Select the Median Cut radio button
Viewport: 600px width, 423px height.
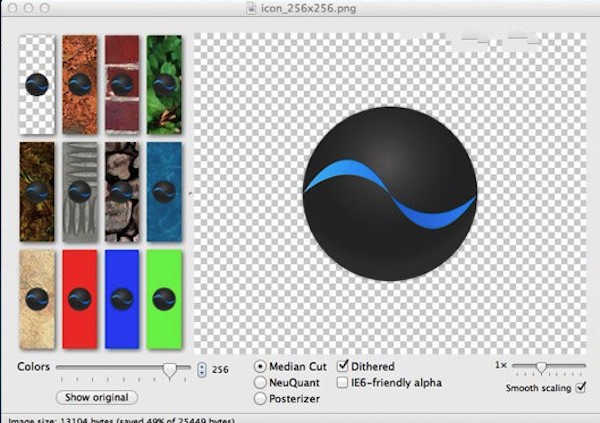[x=260, y=367]
